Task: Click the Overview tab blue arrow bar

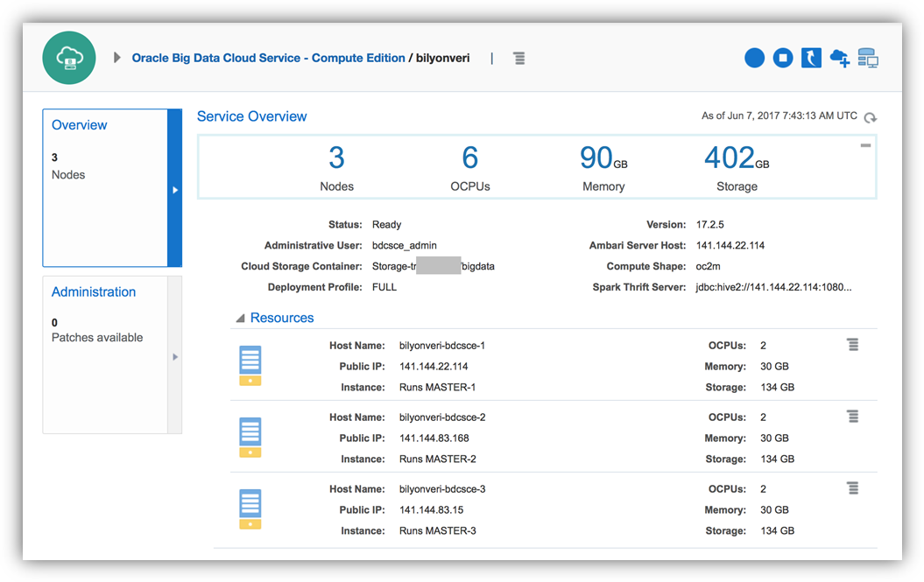Action: [174, 188]
